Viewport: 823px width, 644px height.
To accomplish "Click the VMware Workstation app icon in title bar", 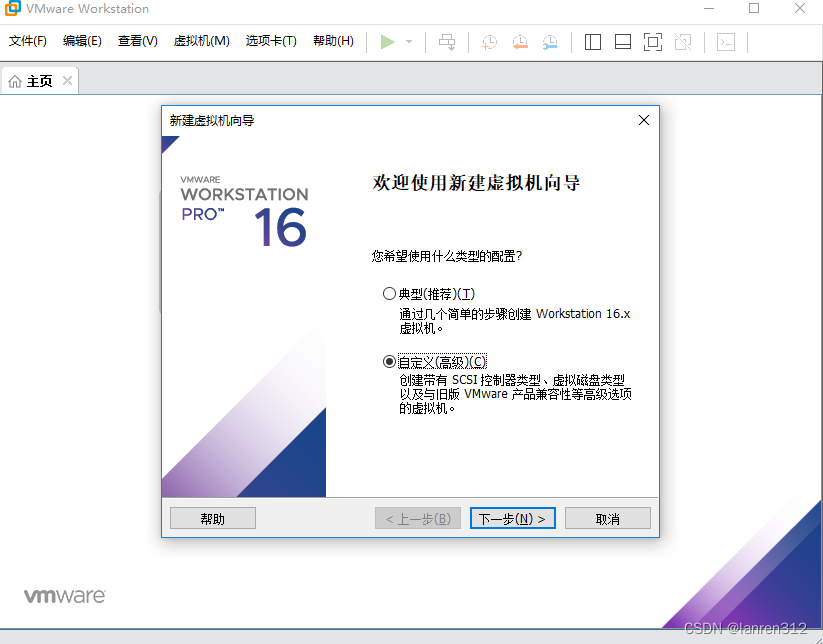I will click(x=12, y=8).
